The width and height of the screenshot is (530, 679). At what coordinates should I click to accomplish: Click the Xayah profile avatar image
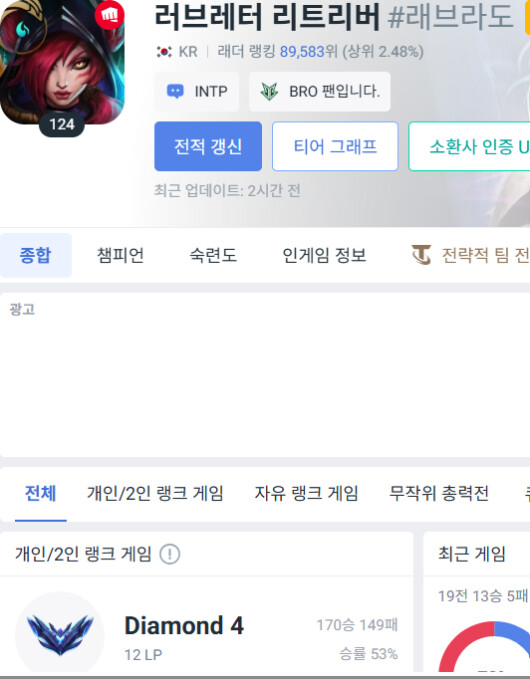pos(62,62)
